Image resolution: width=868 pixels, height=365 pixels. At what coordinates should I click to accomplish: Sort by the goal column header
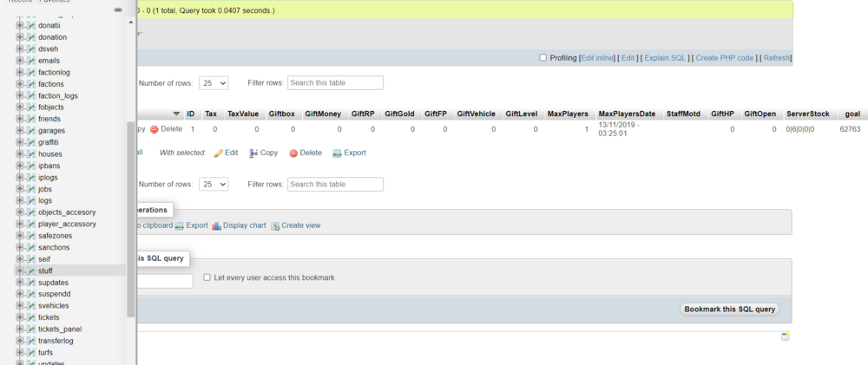click(x=853, y=114)
